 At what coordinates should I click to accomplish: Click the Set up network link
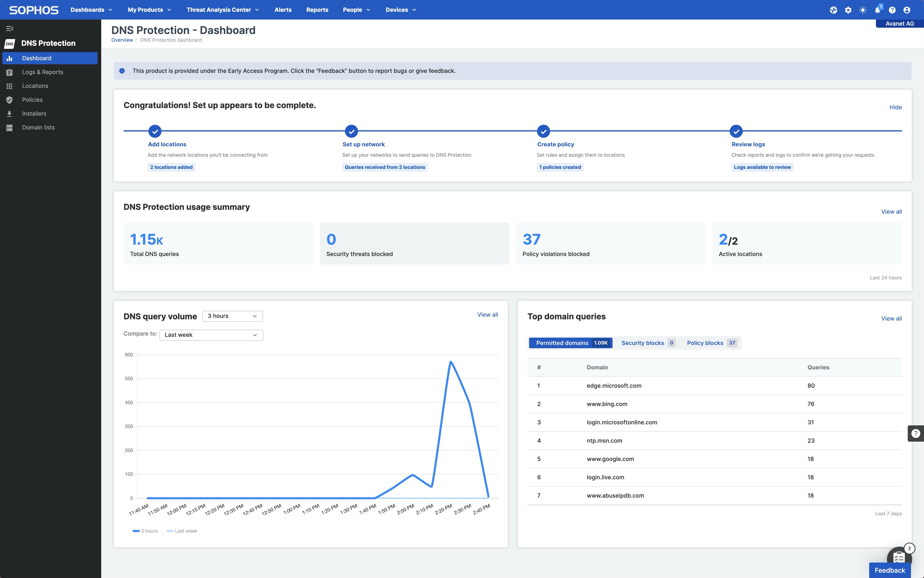[363, 144]
